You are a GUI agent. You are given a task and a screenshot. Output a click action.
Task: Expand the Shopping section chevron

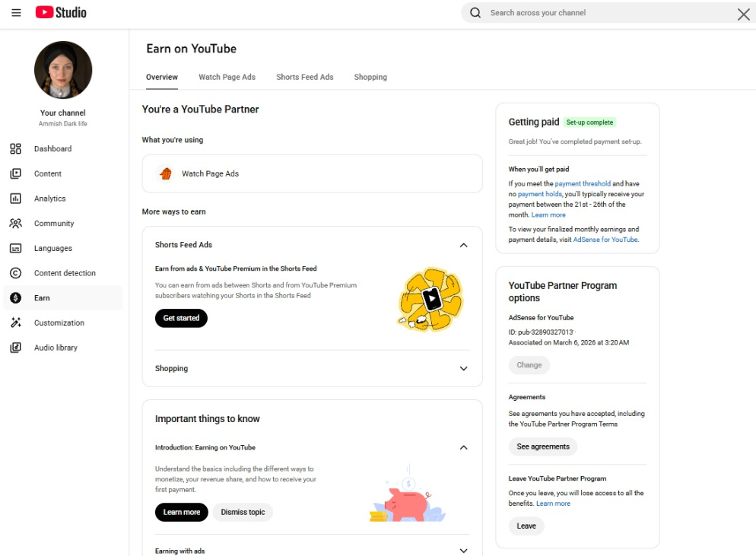tap(463, 368)
